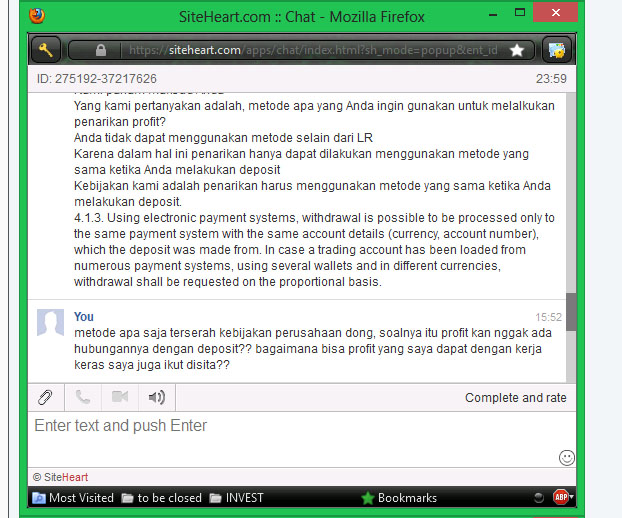Start a video call with camera icon
The height and width of the screenshot is (518, 622).
pos(120,397)
